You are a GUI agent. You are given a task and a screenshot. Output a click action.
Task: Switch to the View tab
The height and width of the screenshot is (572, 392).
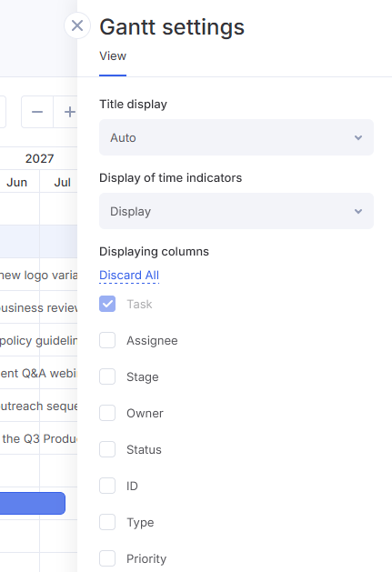(113, 56)
